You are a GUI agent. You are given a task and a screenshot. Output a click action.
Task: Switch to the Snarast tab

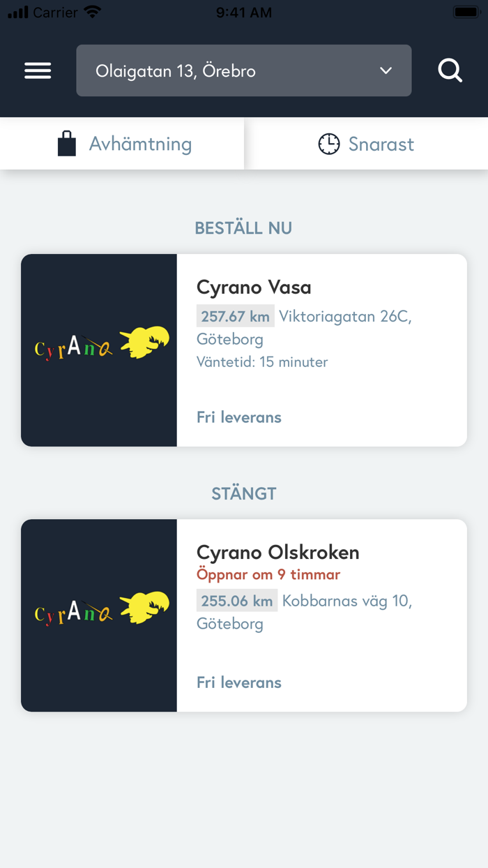(x=366, y=144)
